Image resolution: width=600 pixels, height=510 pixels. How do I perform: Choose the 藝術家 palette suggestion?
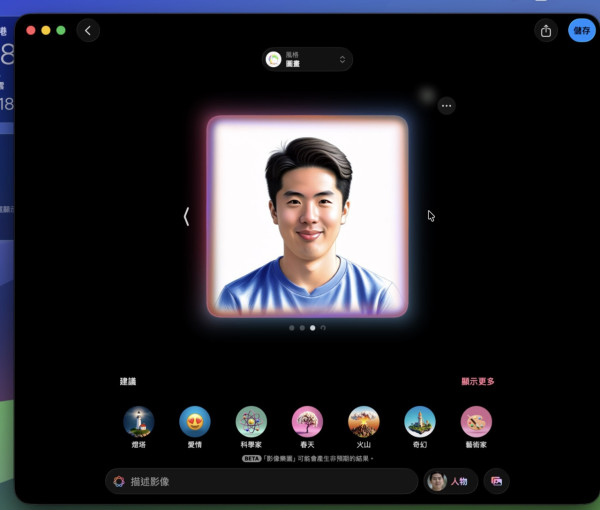point(476,427)
